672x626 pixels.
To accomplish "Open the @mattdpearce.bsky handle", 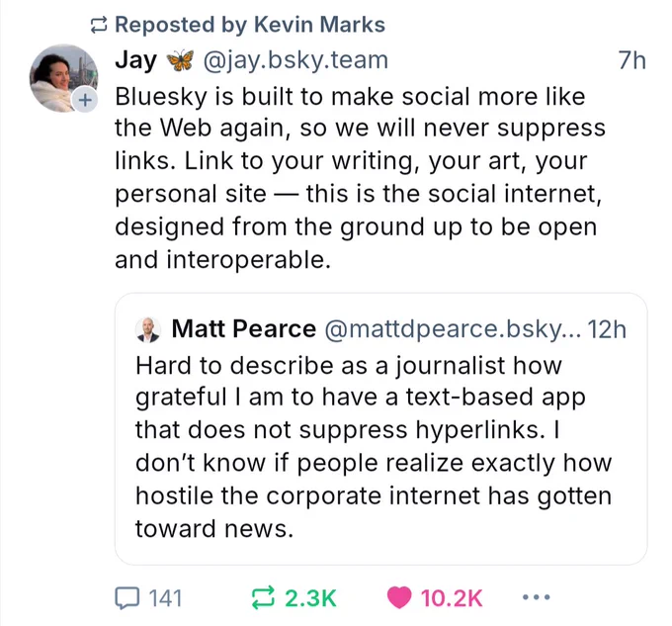I will tap(452, 329).
